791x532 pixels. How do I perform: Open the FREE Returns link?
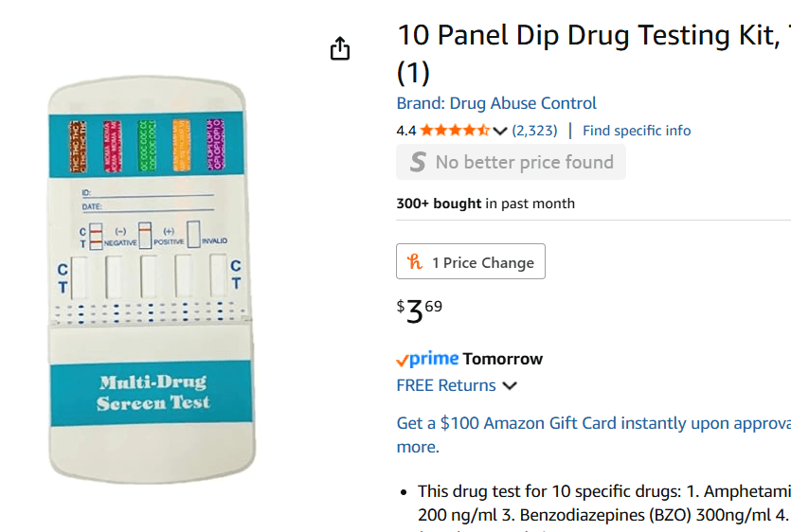pyautogui.click(x=446, y=385)
